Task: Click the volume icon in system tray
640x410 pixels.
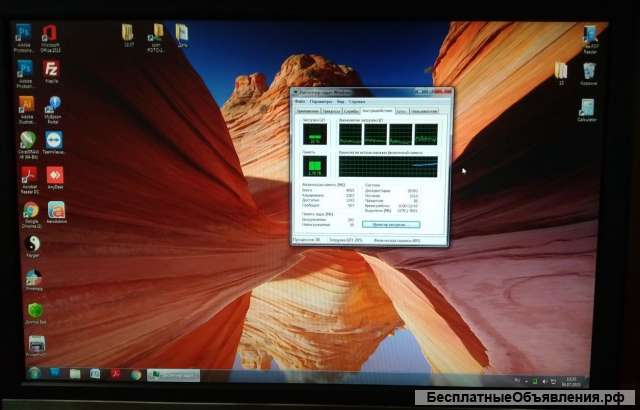Action: pos(544,381)
